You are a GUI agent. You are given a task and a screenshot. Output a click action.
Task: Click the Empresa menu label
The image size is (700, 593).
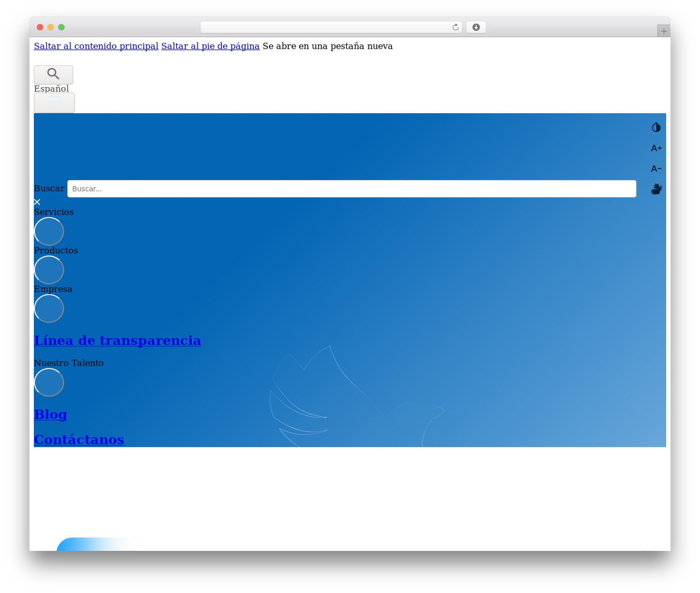[x=53, y=289]
